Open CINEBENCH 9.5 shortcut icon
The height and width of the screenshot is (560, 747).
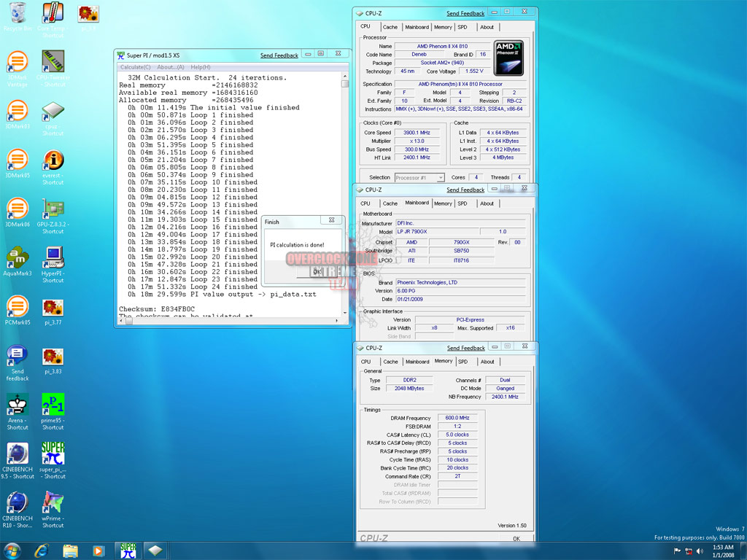(x=18, y=461)
